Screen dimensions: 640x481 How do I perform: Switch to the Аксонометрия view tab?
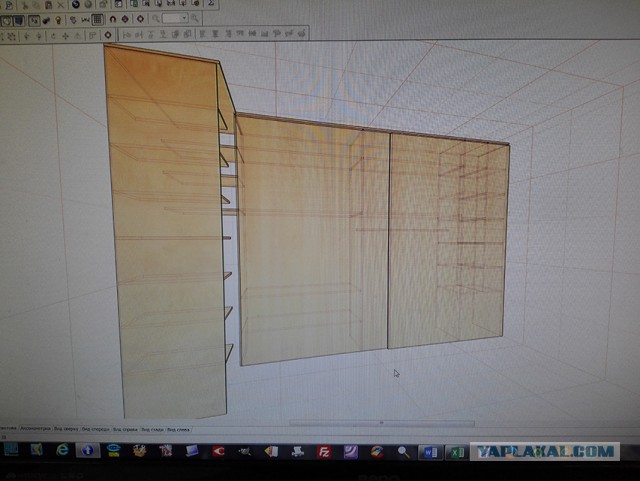click(36, 429)
